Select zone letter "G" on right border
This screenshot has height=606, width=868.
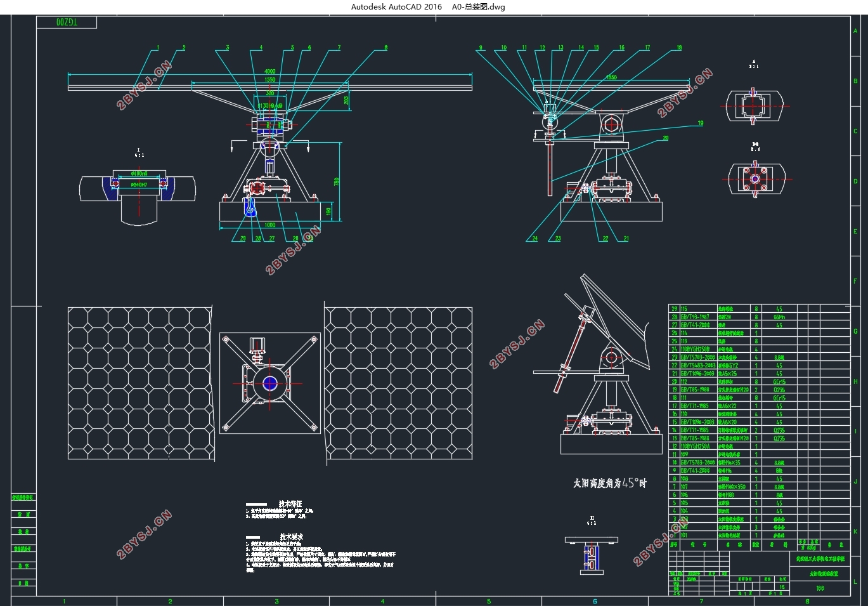click(x=855, y=331)
